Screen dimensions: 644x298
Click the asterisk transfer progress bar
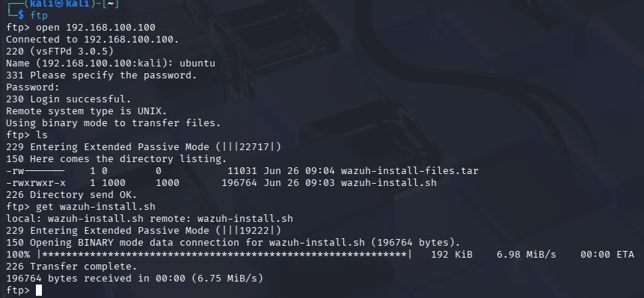click(x=224, y=255)
